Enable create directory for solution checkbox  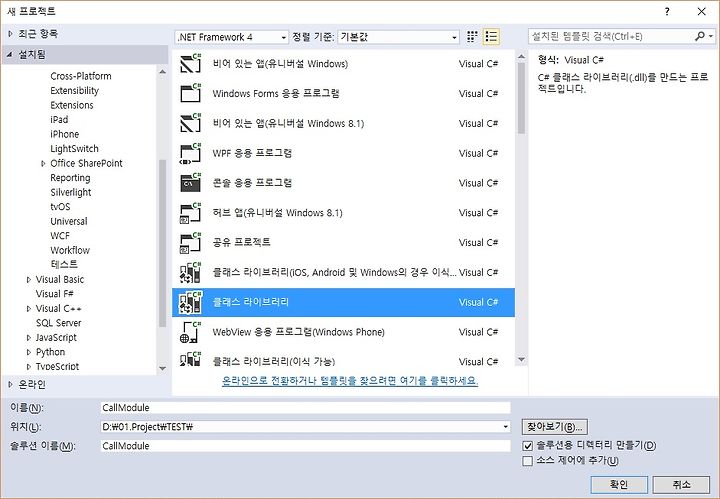pos(528,445)
